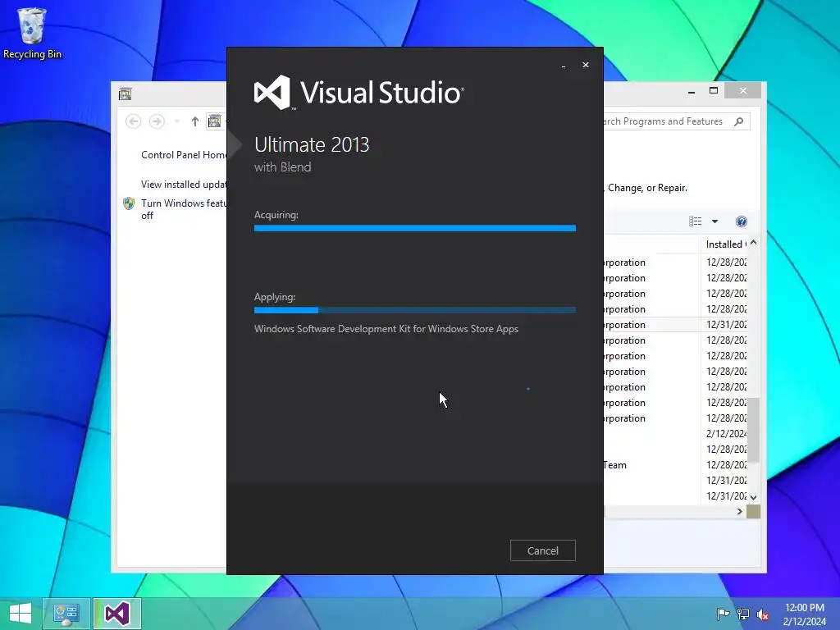Viewport: 840px width, 630px height.
Task: Change the view layout icon
Action: 696,221
